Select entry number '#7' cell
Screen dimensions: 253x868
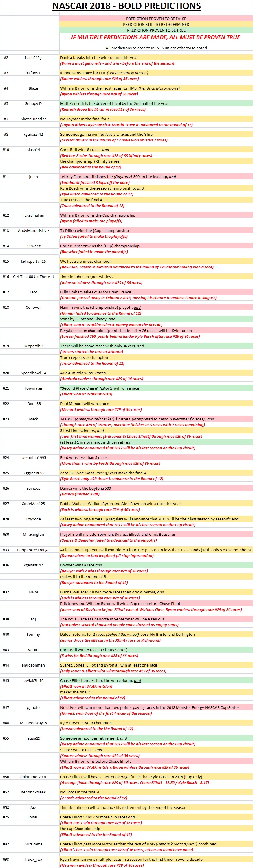pyautogui.click(x=6, y=119)
